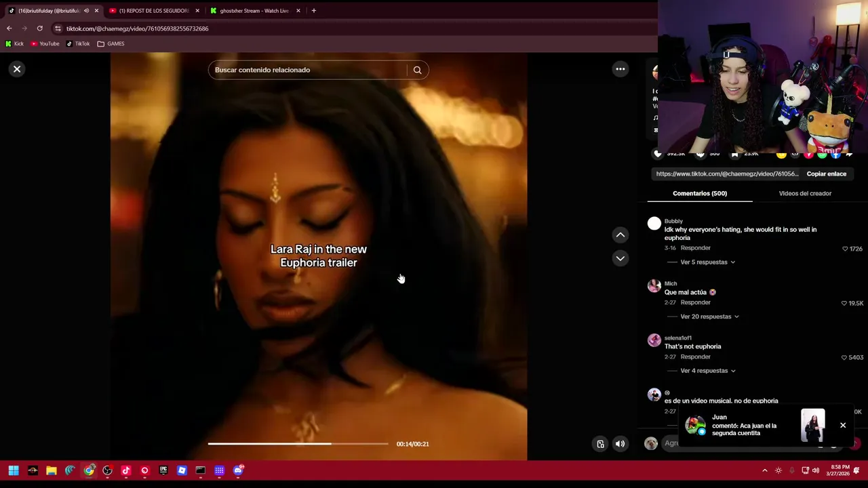
Task: Like the video with the heart icon
Action: click(x=657, y=154)
